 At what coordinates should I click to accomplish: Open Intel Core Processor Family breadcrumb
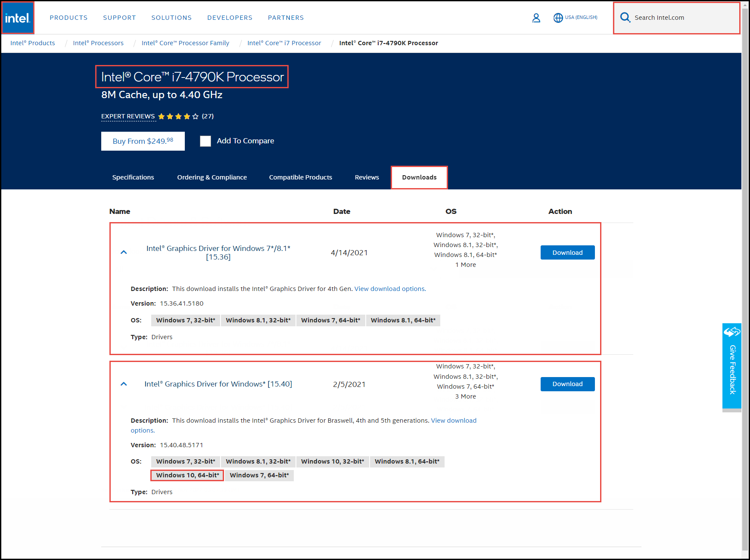point(185,43)
